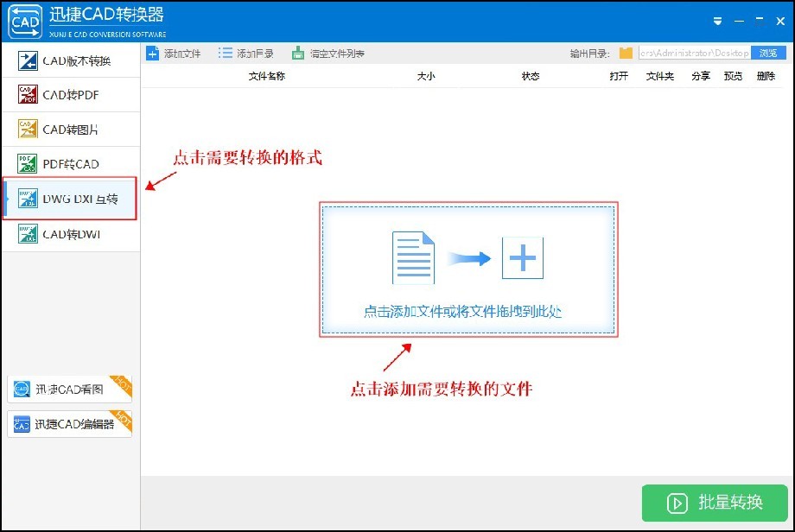
Task: Click the 分享 column header
Action: 701,76
